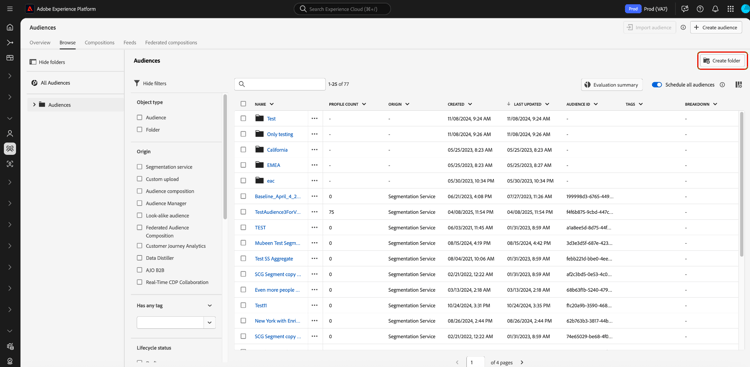The image size is (750, 367).
Task: Open the more actions menu for Test SS Aggregate
Action: pos(314,259)
